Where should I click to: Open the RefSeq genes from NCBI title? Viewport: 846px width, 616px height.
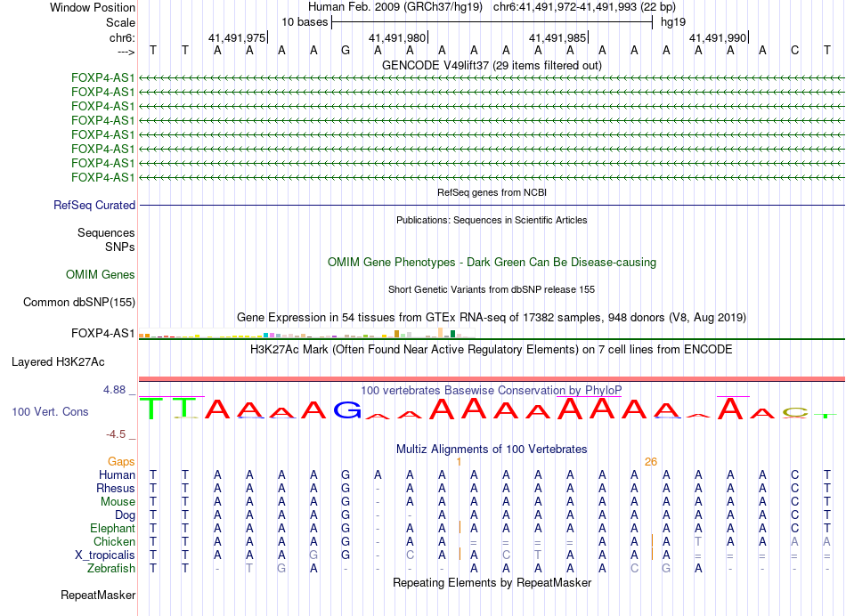pos(492,192)
